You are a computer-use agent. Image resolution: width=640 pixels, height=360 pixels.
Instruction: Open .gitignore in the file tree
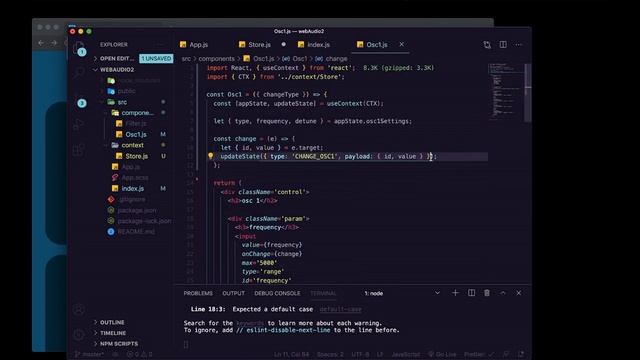tap(132, 199)
